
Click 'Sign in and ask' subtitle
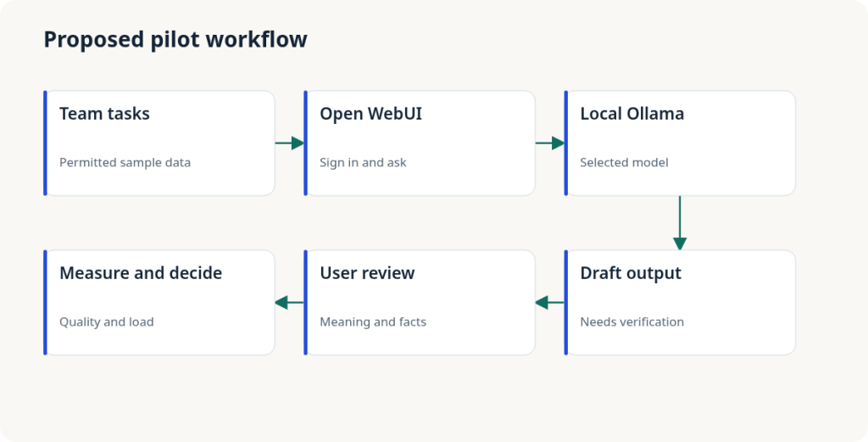(363, 162)
